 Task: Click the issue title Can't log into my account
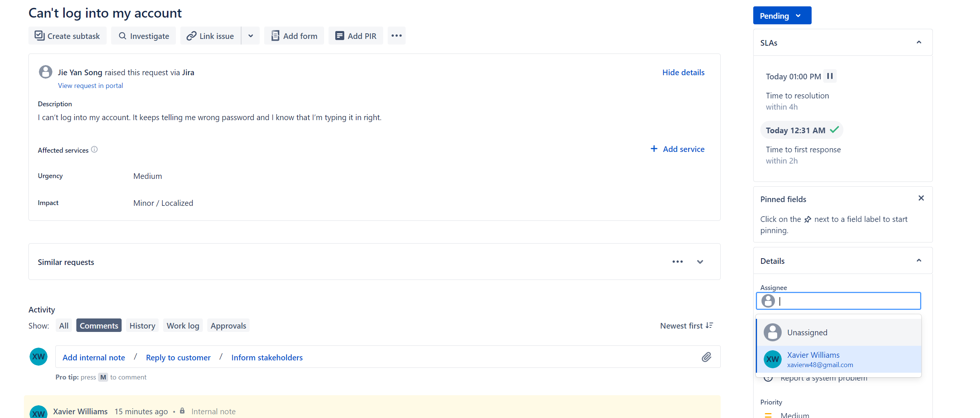pyautogui.click(x=105, y=13)
